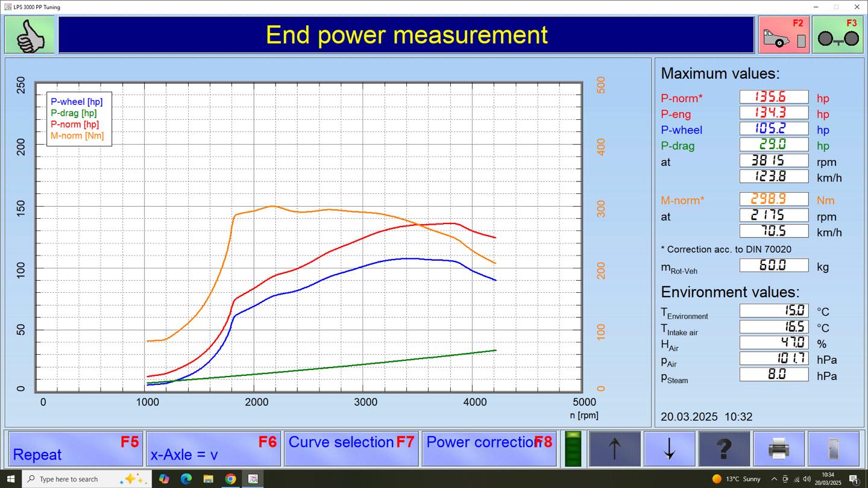Image resolution: width=868 pixels, height=488 pixels.
Task: Click the P-wheel [hp] legend entry
Action: tap(77, 102)
